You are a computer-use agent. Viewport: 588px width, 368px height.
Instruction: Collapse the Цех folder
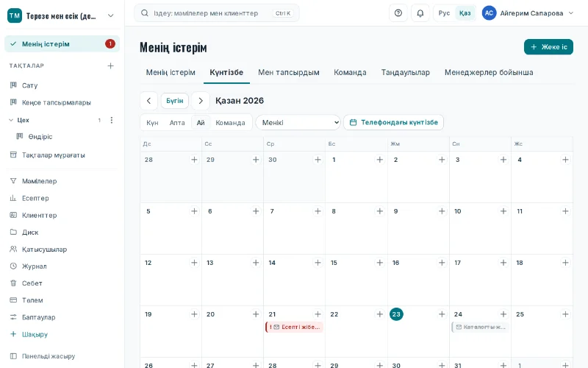click(11, 120)
